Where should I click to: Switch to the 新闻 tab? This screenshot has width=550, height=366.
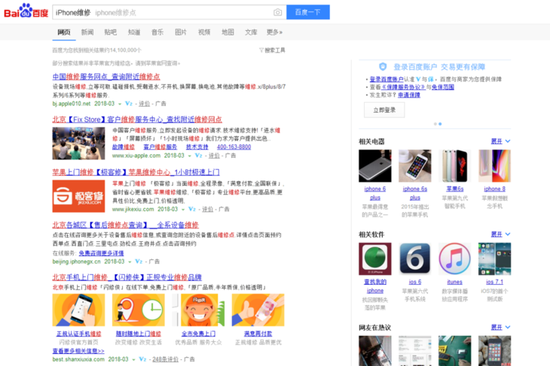click(87, 32)
